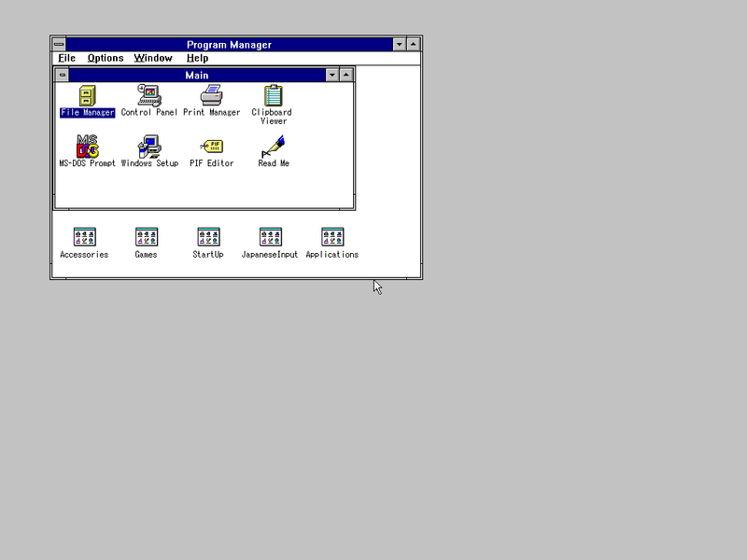Click the "Read Me" label text
The image size is (747, 560).
pos(274,163)
